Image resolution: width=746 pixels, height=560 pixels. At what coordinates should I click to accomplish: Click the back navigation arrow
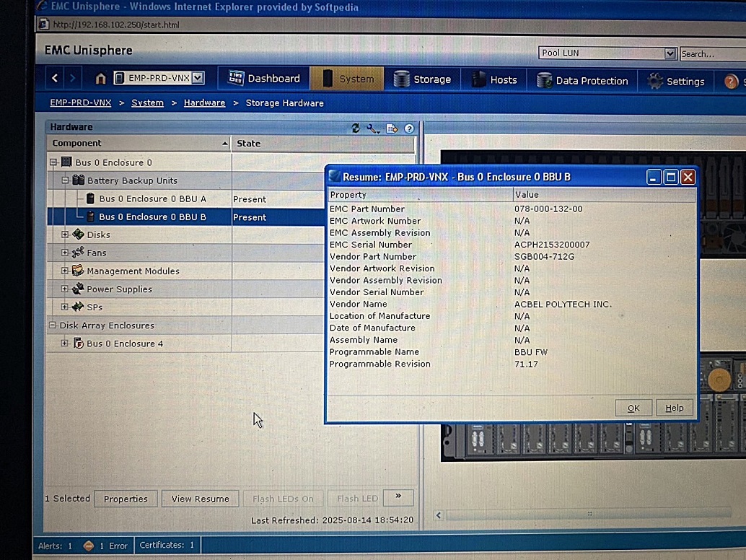tap(56, 78)
